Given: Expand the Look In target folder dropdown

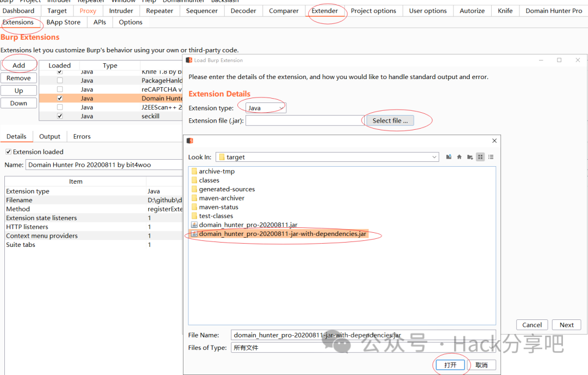Looking at the screenshot, I should click(327, 157).
